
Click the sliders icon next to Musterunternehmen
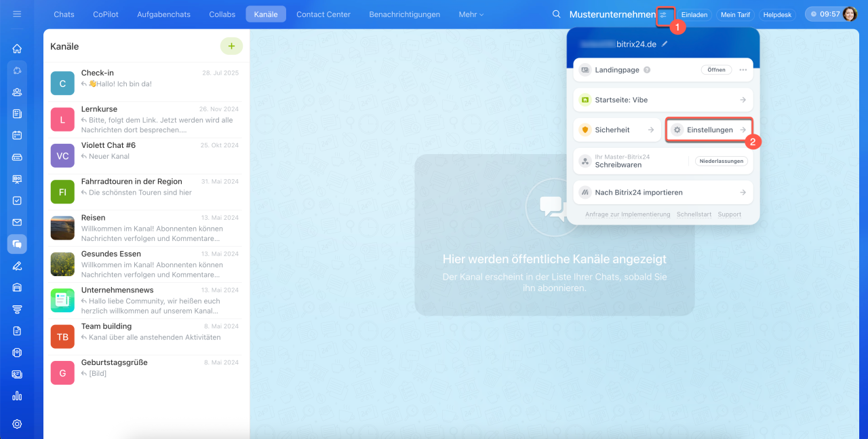coord(664,14)
